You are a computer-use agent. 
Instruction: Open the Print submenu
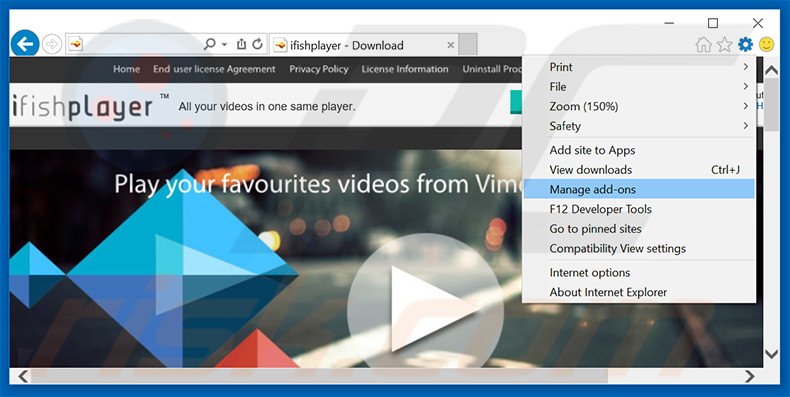(639, 67)
